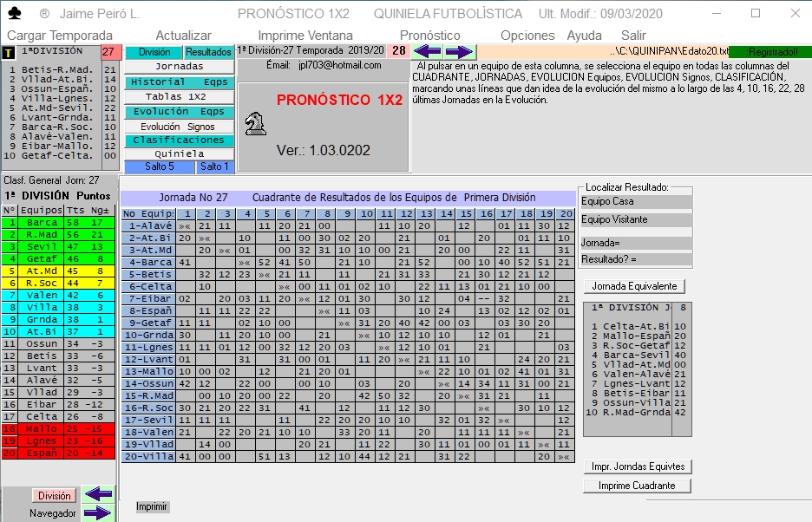Click the Evolución Signos button
The width and height of the screenshot is (812, 522).
[180, 127]
